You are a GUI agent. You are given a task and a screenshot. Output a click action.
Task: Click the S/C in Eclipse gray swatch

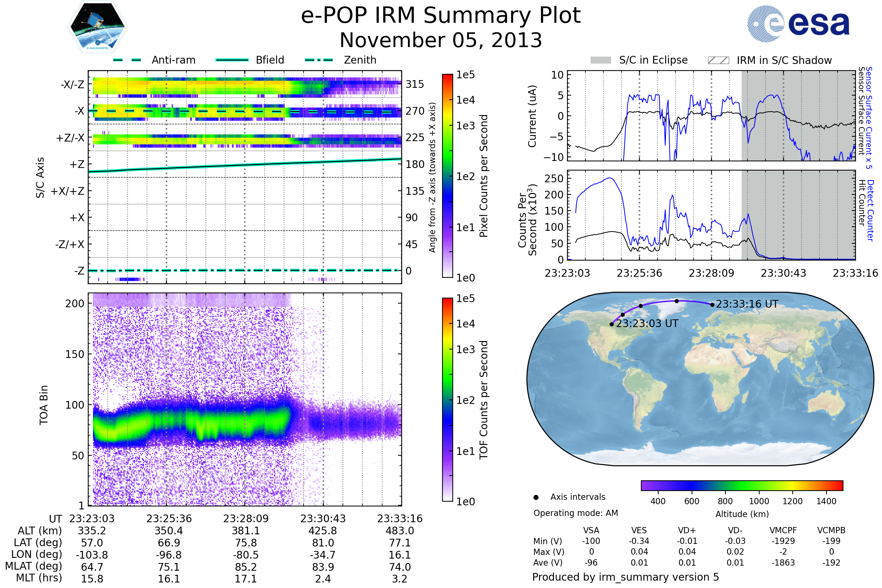[x=600, y=60]
